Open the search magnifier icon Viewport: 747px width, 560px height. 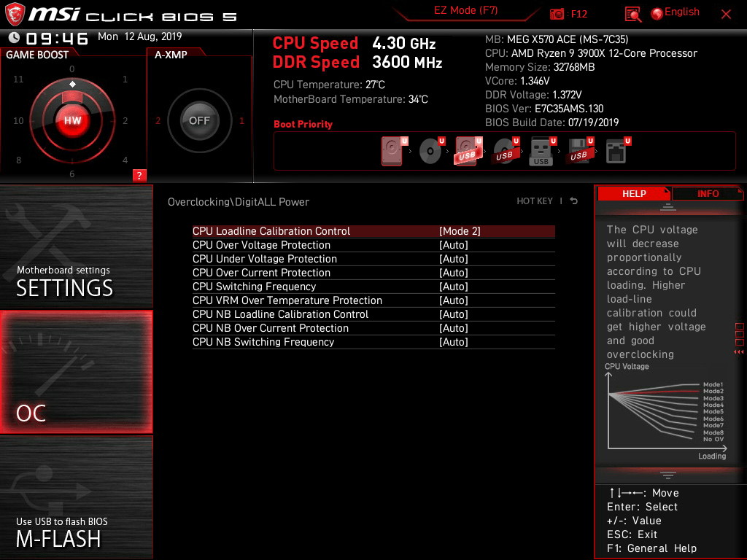pyautogui.click(x=632, y=15)
